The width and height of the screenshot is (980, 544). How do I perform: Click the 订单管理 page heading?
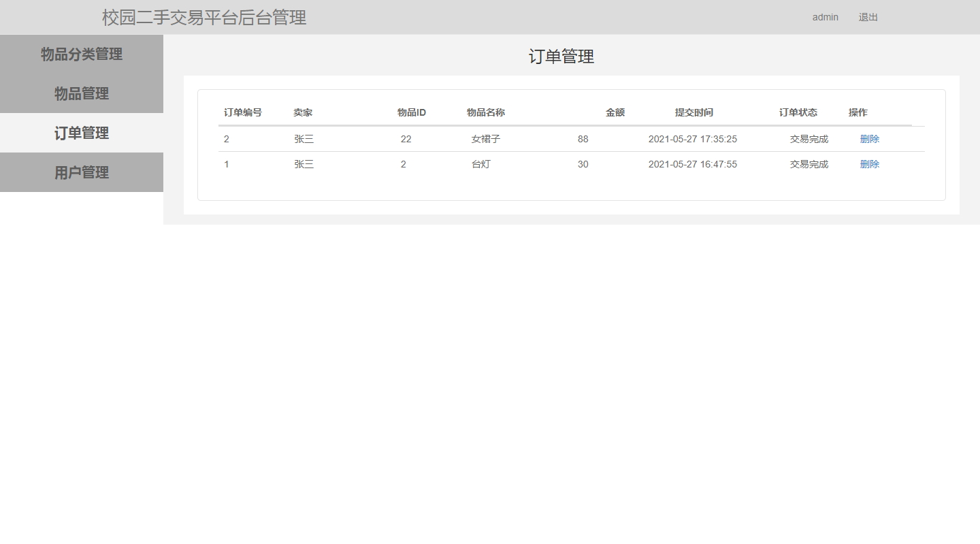tap(561, 57)
